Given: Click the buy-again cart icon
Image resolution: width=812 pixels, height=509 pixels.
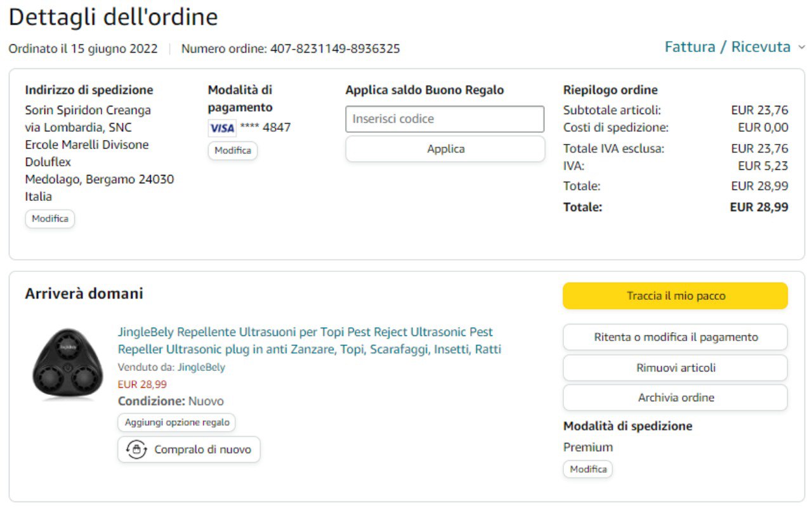Looking at the screenshot, I should 137,449.
